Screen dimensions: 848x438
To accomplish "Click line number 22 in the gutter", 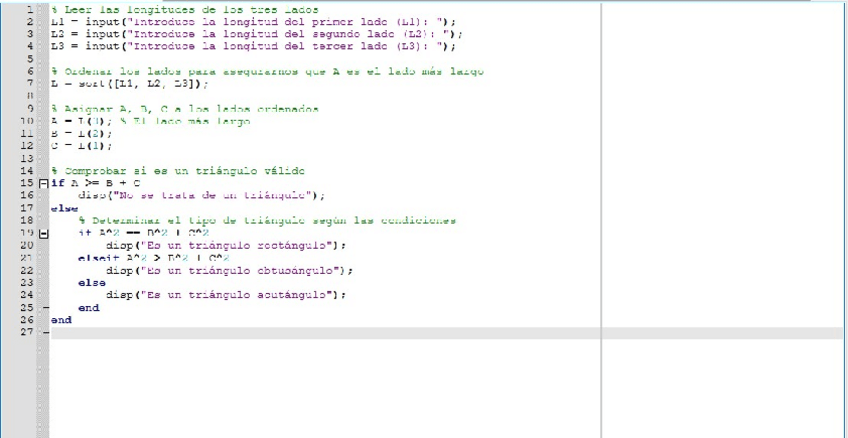I will [x=27, y=270].
